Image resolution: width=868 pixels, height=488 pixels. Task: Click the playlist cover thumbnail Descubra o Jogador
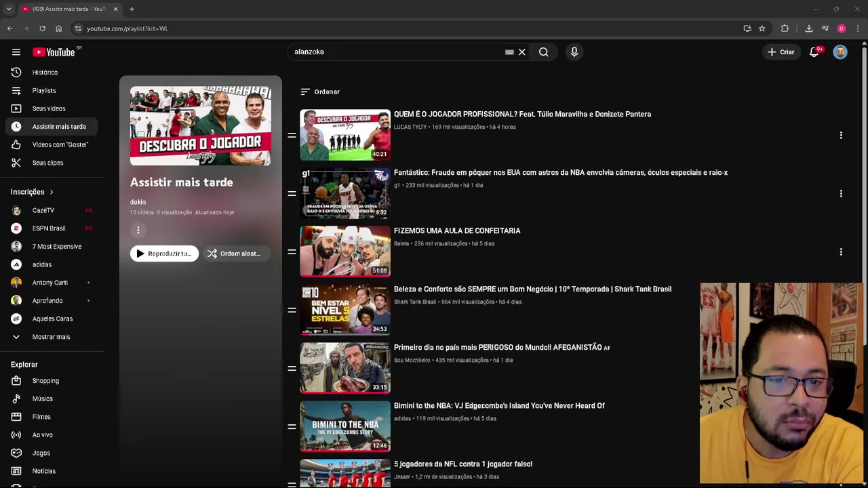tap(201, 126)
